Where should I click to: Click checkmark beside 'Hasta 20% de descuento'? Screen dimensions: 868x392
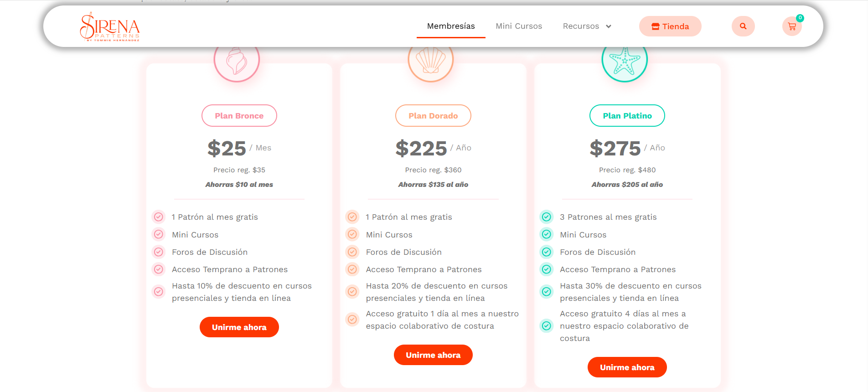pyautogui.click(x=352, y=292)
